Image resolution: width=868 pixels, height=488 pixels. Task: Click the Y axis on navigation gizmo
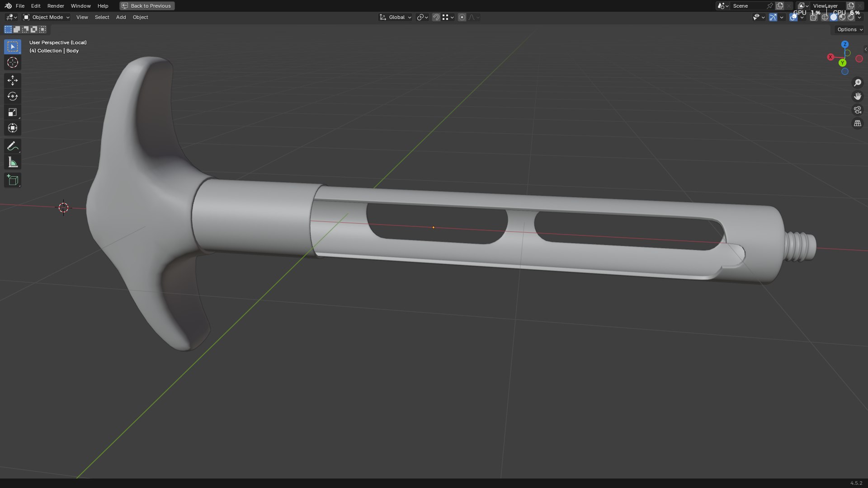coord(842,63)
